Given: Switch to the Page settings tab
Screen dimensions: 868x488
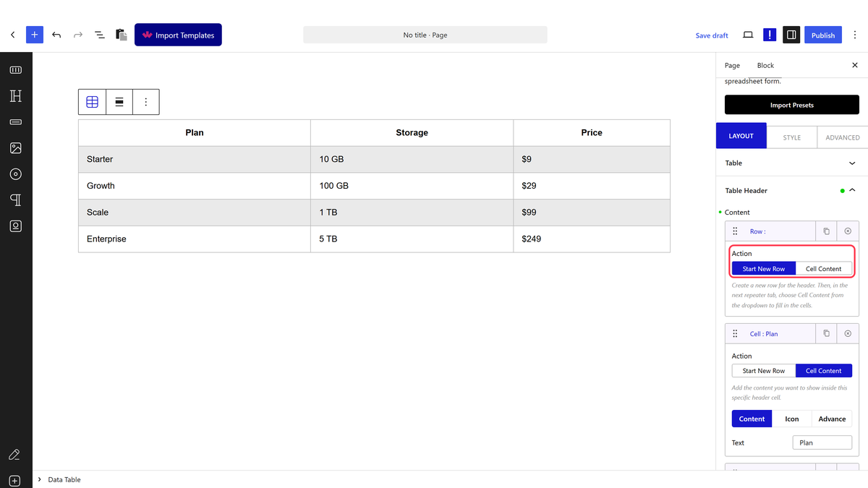Looking at the screenshot, I should pos(732,65).
